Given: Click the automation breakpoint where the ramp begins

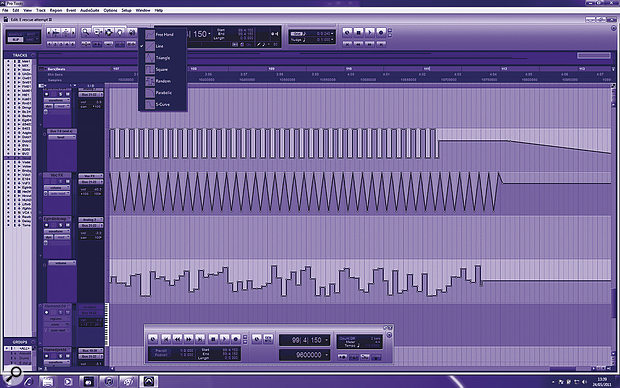Looking at the screenshot, I should pos(509,140).
